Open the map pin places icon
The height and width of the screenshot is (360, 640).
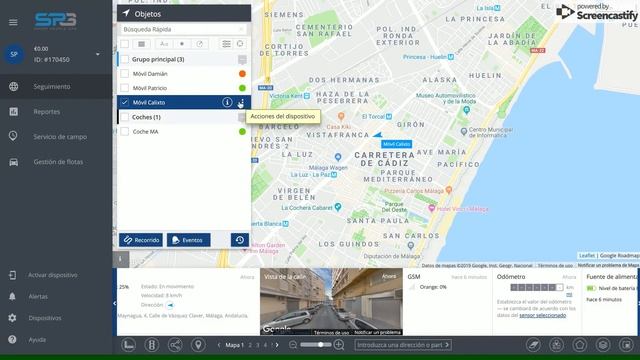[198, 345]
